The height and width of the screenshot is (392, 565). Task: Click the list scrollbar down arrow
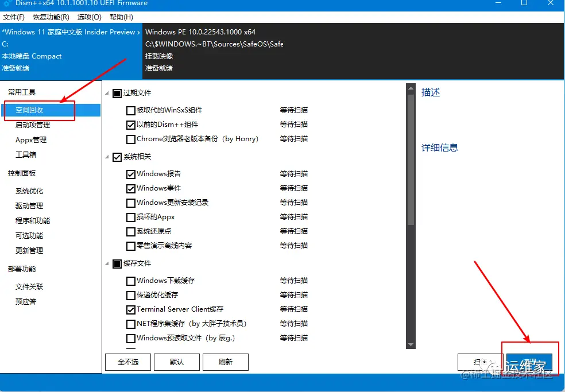pos(411,344)
